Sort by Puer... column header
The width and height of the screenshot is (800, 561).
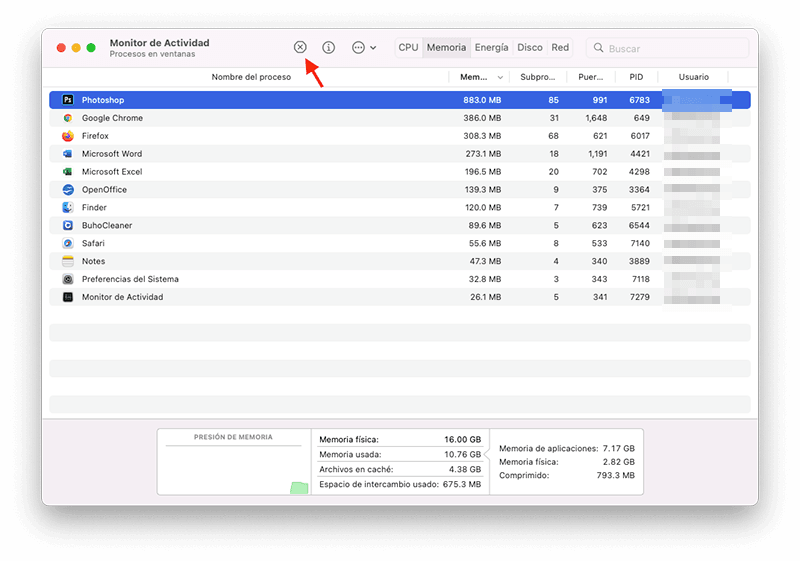coord(590,77)
